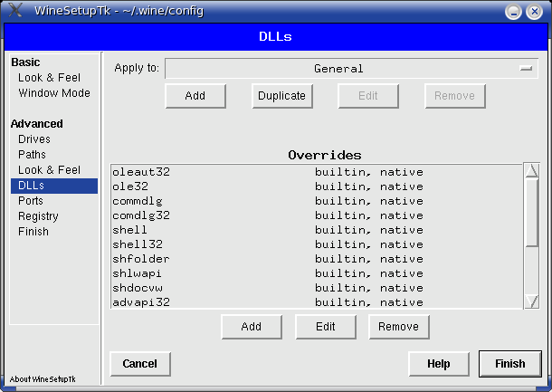Select Drives in the Advanced sidebar
The height and width of the screenshot is (392, 552).
tap(34, 139)
